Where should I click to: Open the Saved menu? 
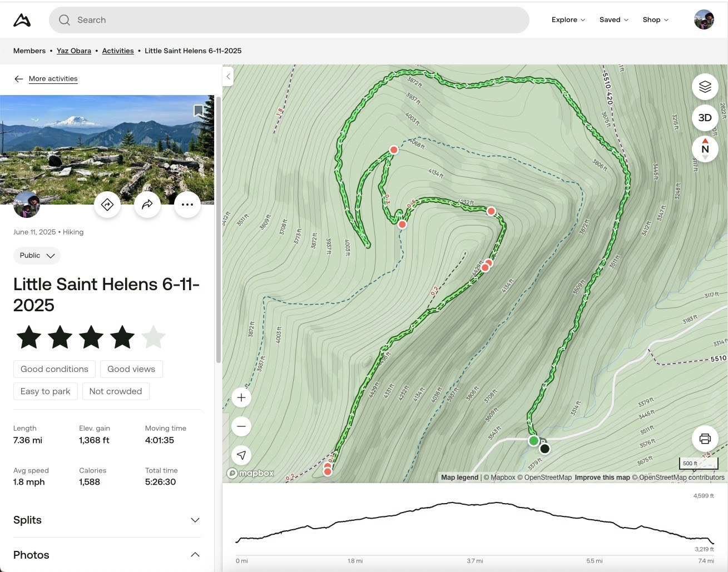pos(613,20)
